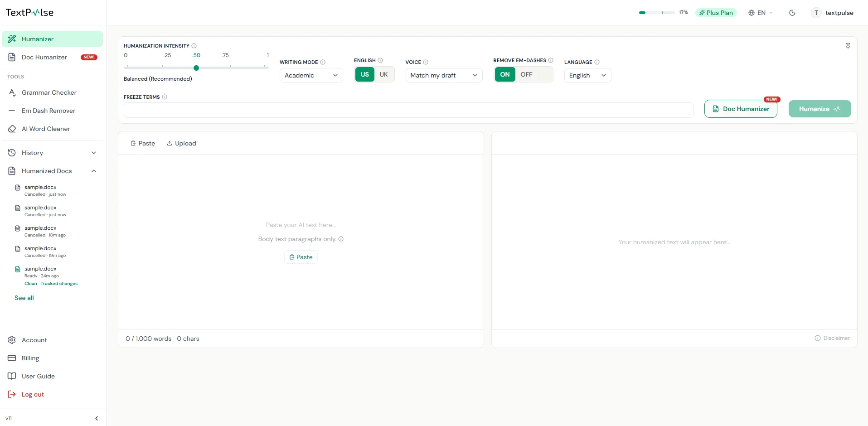The image size is (868, 426).
Task: Click the Language info icon
Action: tap(597, 62)
